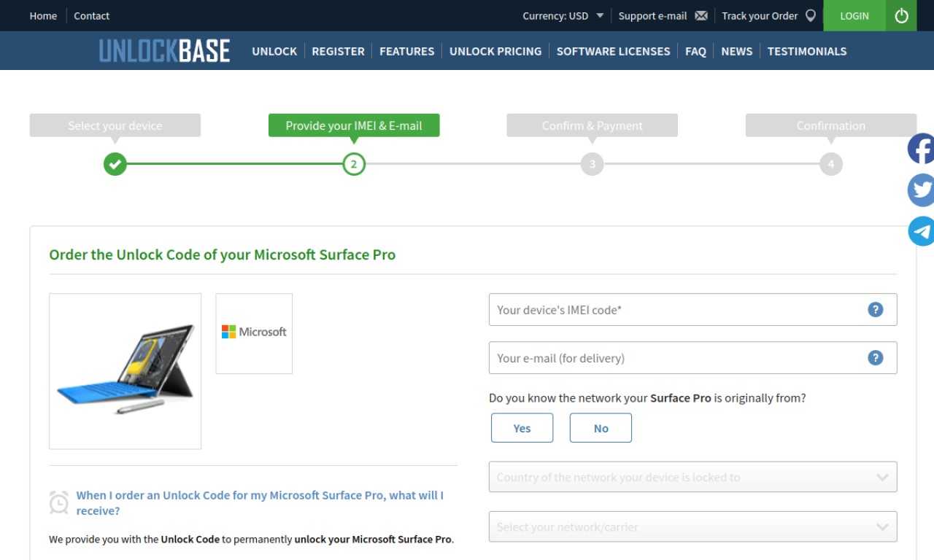The height and width of the screenshot is (560, 934).
Task: Click the Track your Order link text
Action: click(x=760, y=16)
